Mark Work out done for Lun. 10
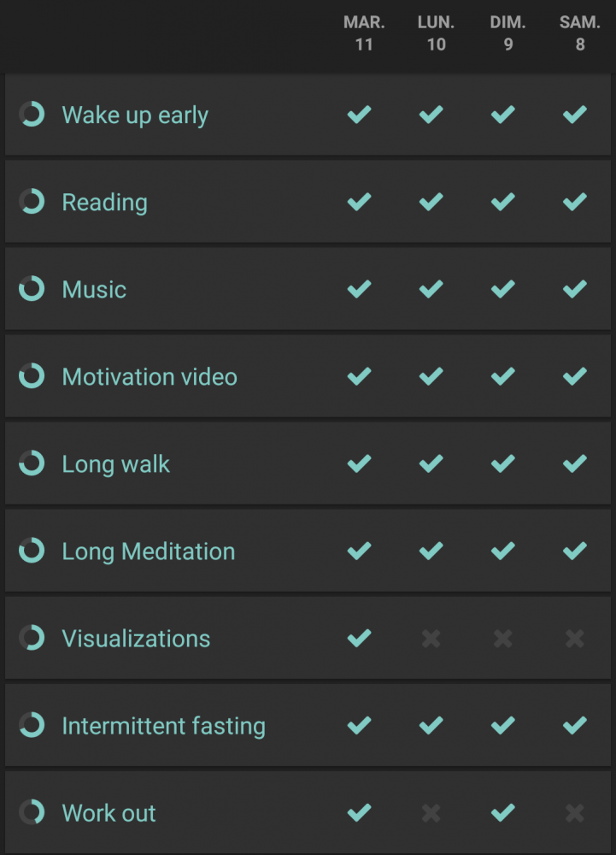 431,813
